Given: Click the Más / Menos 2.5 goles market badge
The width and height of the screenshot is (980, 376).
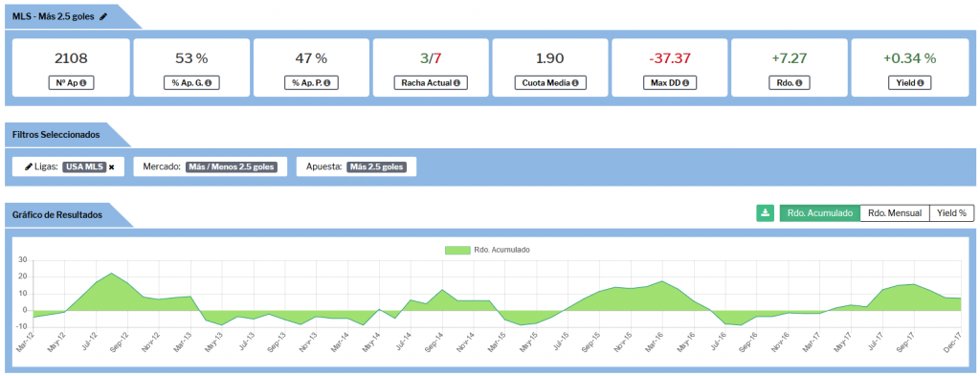Looking at the screenshot, I should tap(232, 167).
